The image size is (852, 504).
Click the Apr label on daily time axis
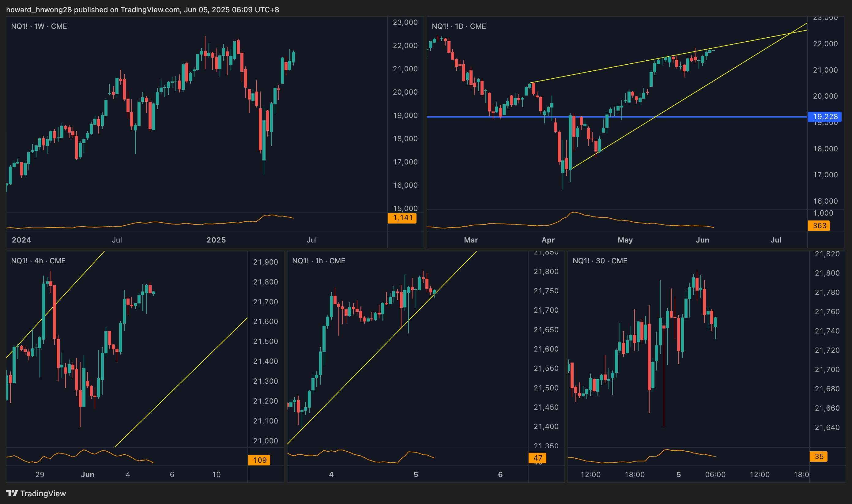[548, 240]
